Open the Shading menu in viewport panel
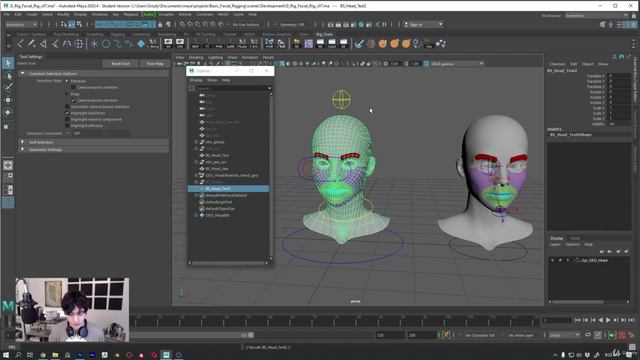Viewport: 640px width, 360px height. coord(196,58)
